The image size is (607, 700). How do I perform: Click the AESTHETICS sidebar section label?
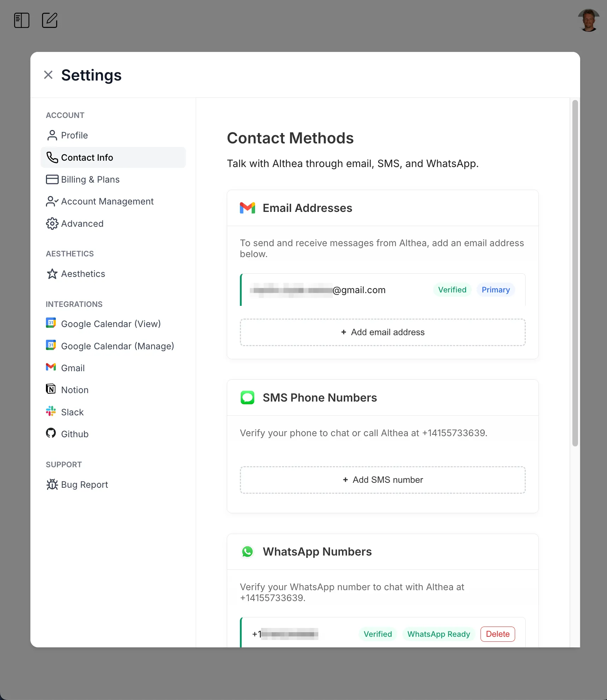[70, 254]
